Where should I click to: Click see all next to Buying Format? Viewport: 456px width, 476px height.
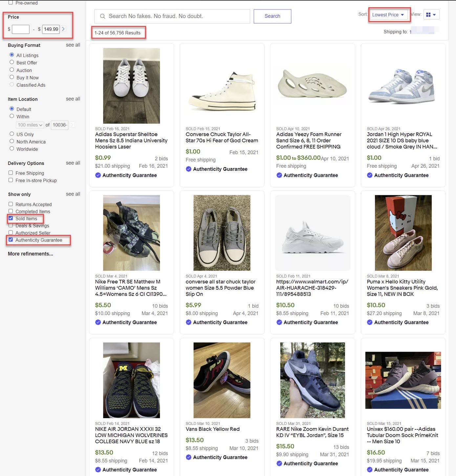point(73,45)
